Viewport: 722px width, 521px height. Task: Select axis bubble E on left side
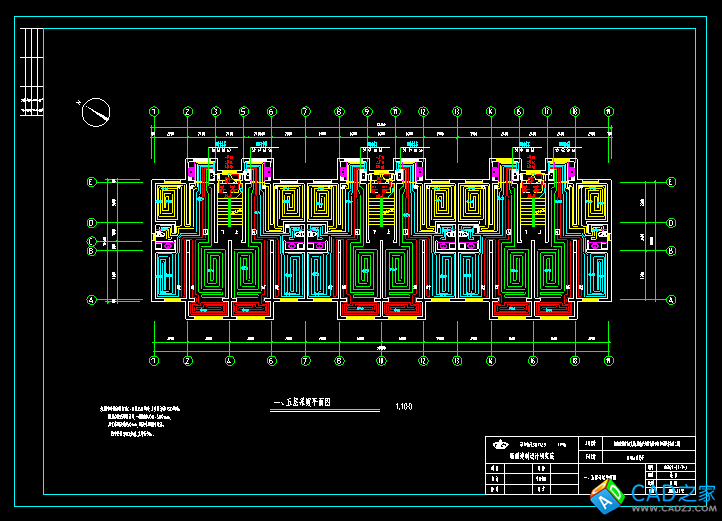pyautogui.click(x=91, y=182)
